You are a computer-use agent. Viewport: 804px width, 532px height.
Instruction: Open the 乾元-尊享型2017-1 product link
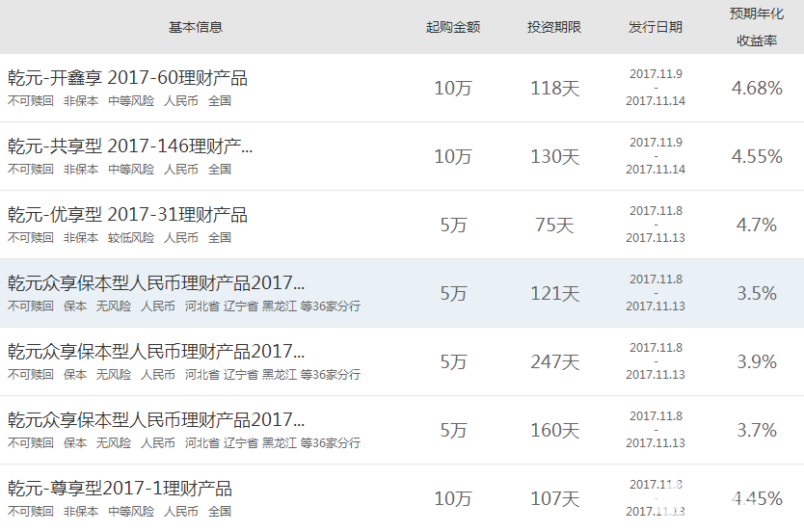(x=120, y=488)
